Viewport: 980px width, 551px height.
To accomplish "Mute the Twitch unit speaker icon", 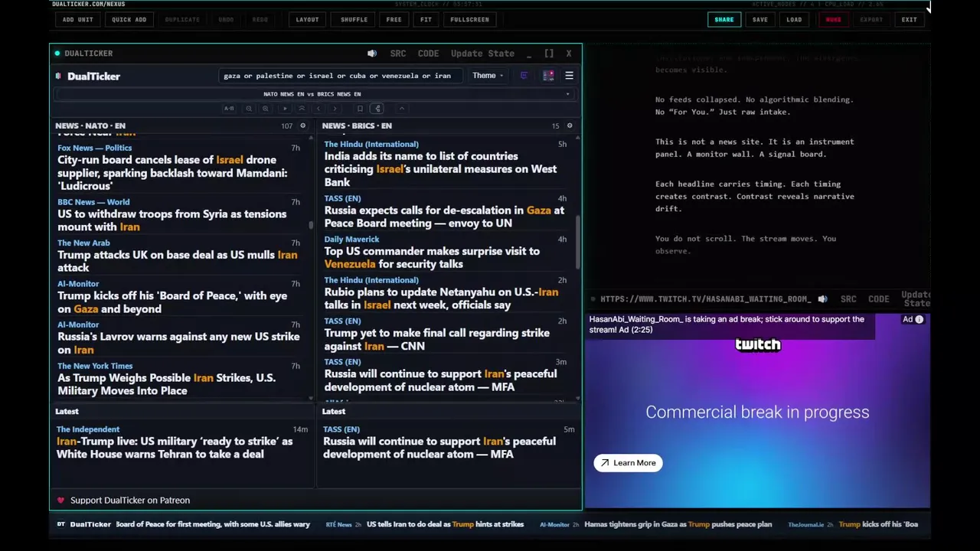I will 822,299.
